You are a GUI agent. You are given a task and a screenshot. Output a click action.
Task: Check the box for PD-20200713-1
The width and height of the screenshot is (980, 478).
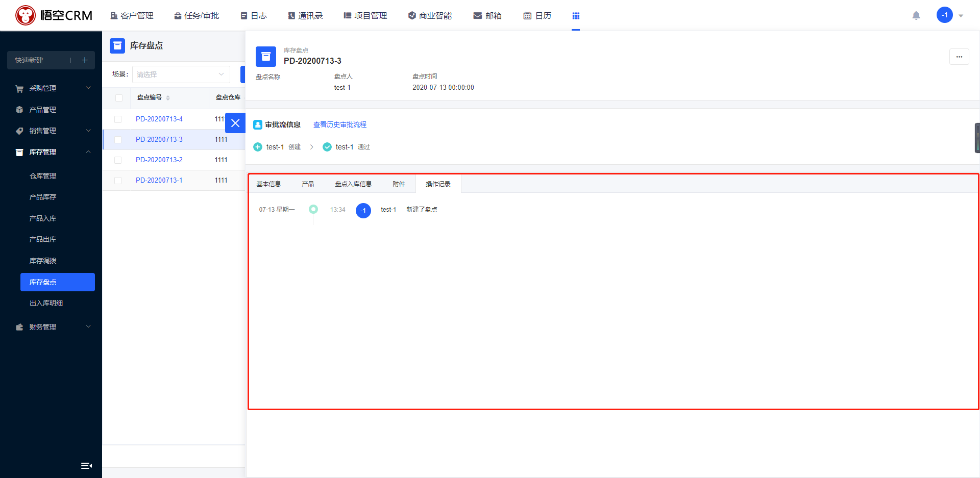[x=118, y=181]
